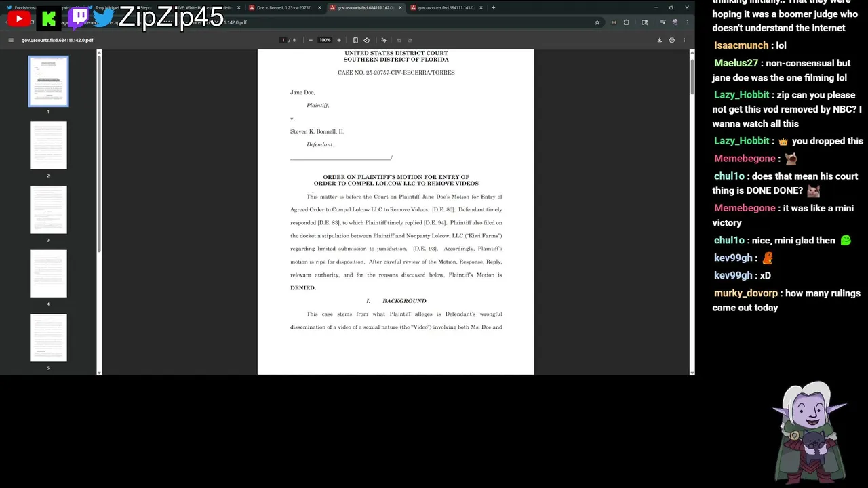Click the redo icon in PDF toolbar
Screen dimensions: 868x488
point(410,40)
